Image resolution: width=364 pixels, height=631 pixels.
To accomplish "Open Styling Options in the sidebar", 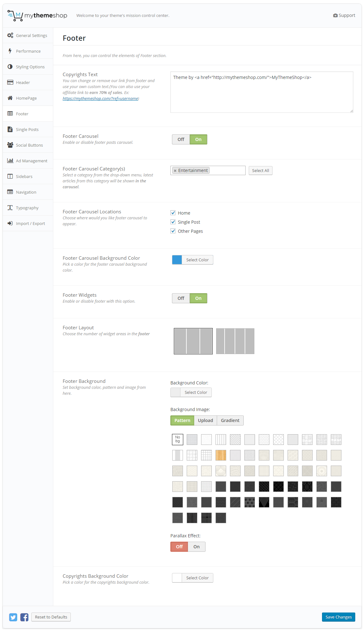I will 30,67.
